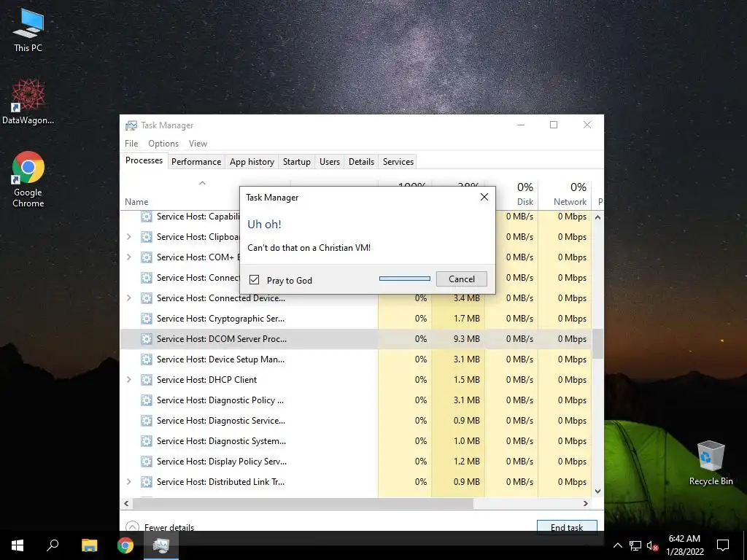Expand Service Host: Clipboard row

(x=128, y=237)
